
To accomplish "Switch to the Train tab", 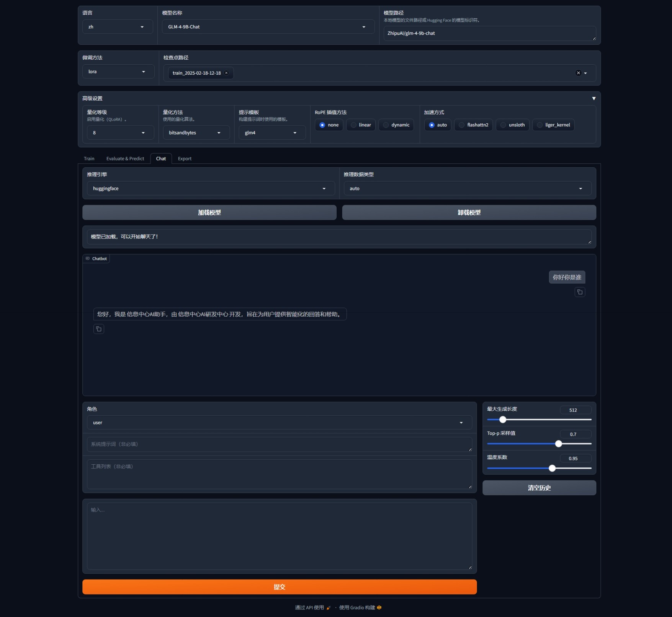I will pos(89,159).
